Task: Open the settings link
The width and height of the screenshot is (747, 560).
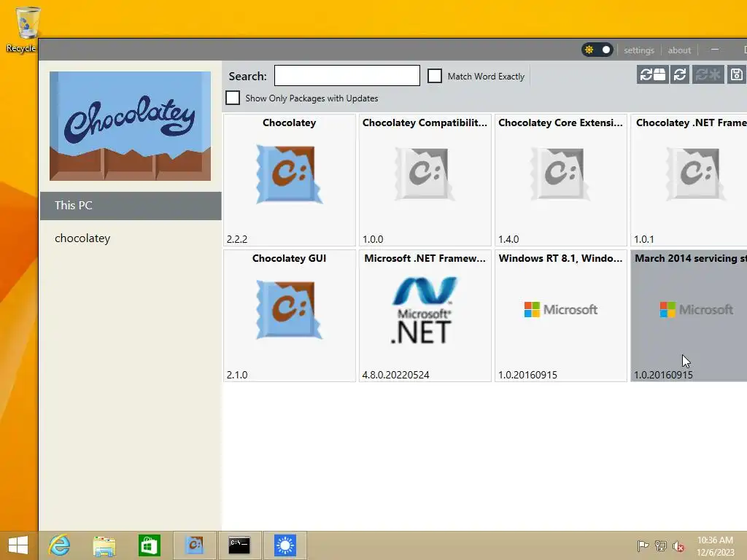Action: [x=639, y=50]
